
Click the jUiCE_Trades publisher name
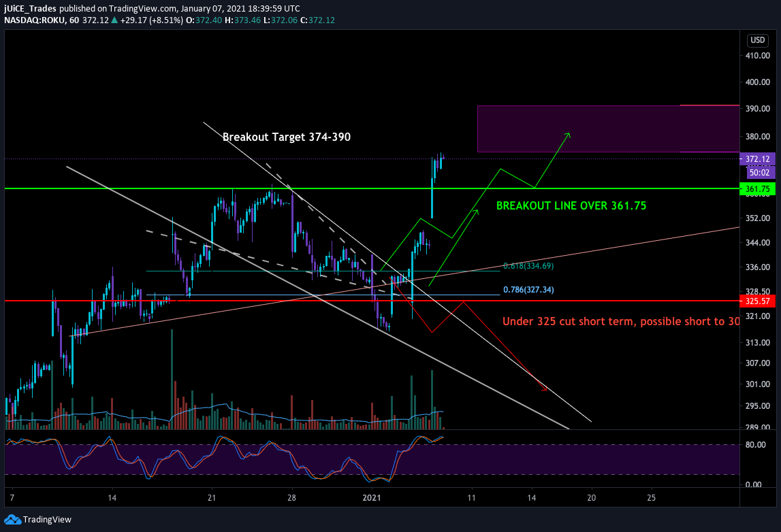point(31,8)
